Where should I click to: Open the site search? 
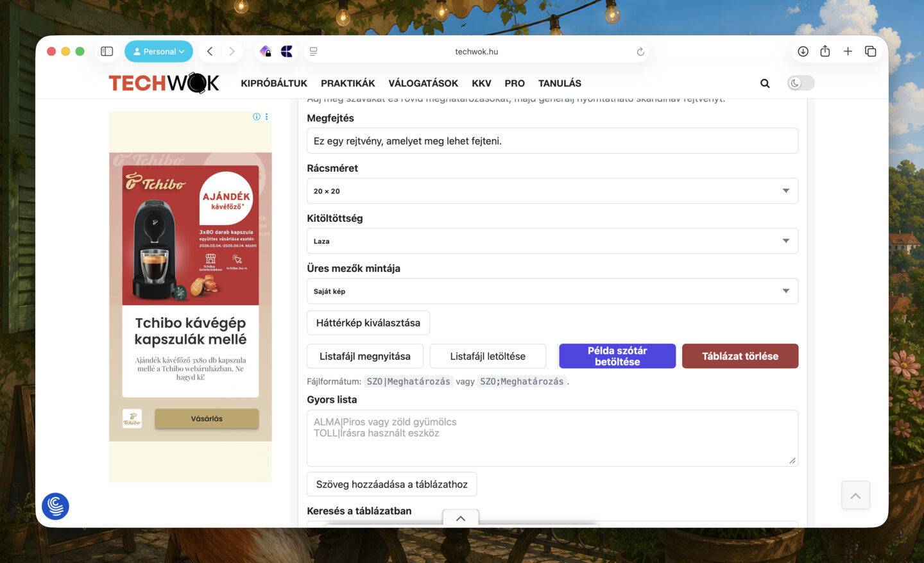[x=765, y=83]
